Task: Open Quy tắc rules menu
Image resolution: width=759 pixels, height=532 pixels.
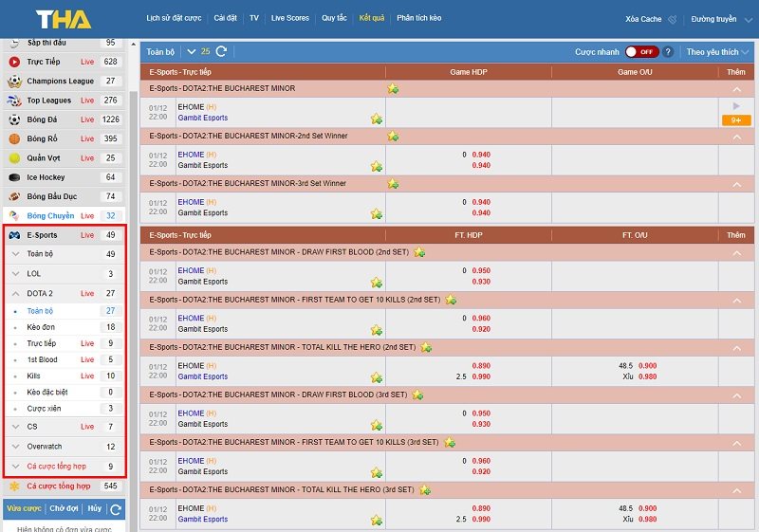Action: (x=334, y=18)
